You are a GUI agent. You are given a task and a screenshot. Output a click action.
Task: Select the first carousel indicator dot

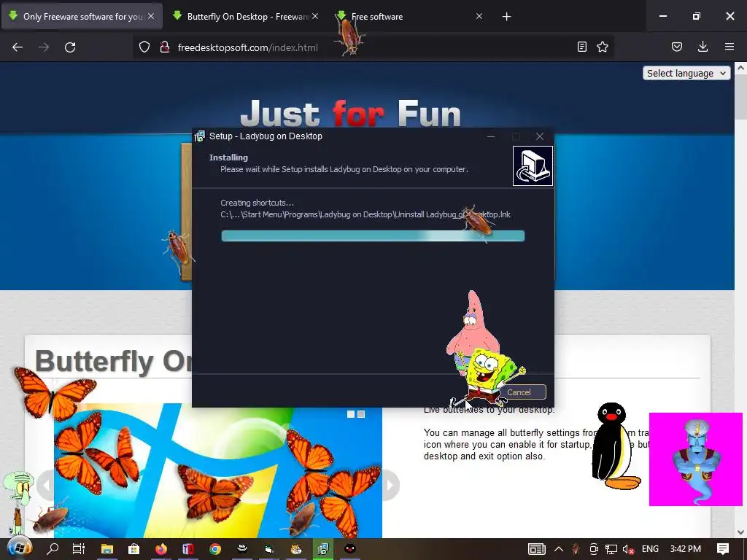point(351,414)
